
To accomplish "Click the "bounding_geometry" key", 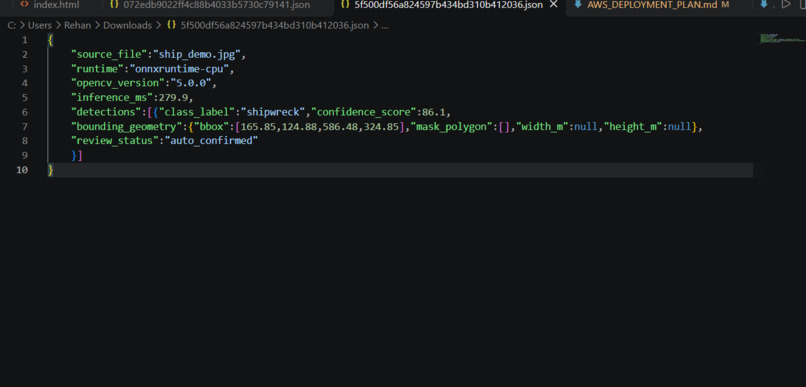I will tap(126, 126).
